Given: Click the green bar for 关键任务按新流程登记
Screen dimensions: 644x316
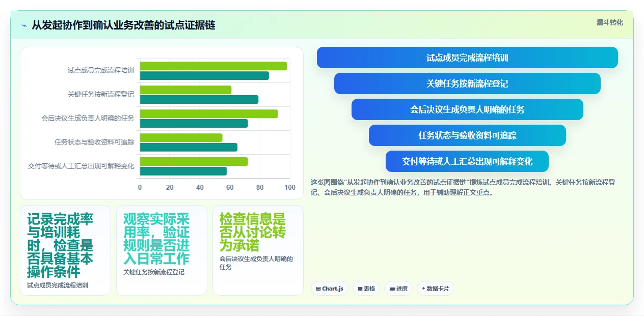Looking at the screenshot, I should pos(185,90).
